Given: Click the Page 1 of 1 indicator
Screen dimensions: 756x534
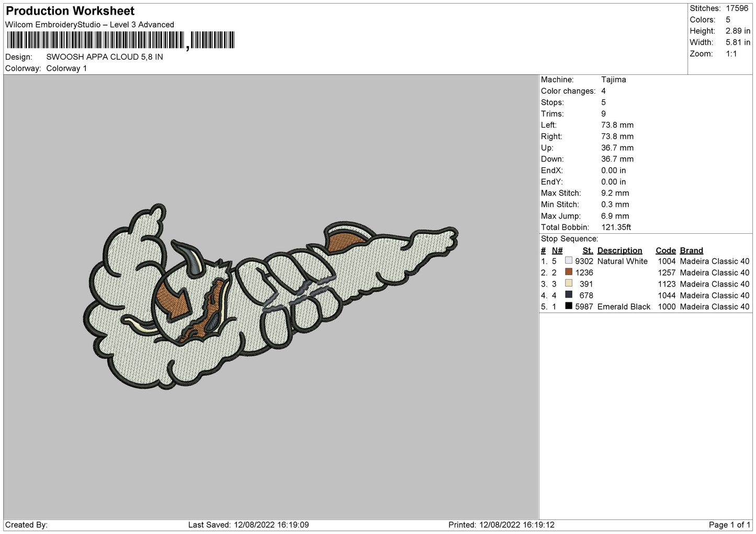Looking at the screenshot, I should (729, 525).
